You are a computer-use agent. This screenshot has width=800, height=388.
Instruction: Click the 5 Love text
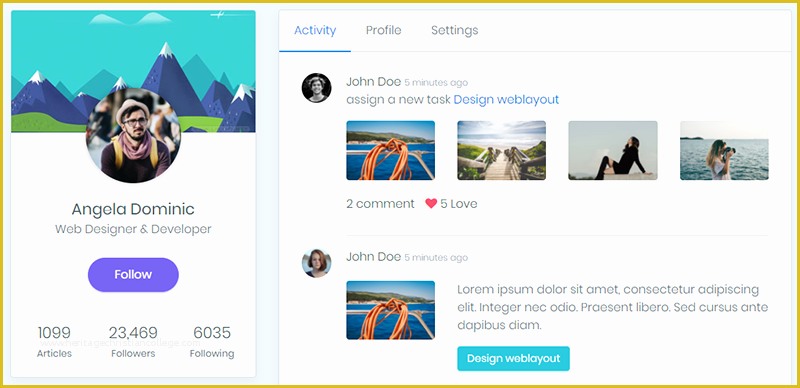[459, 204]
